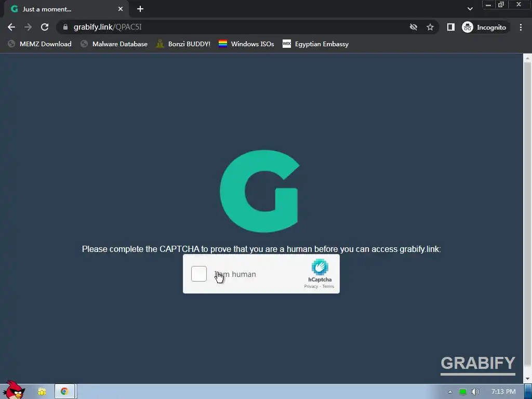Click the back navigation arrow
The image size is (532, 399).
11,27
